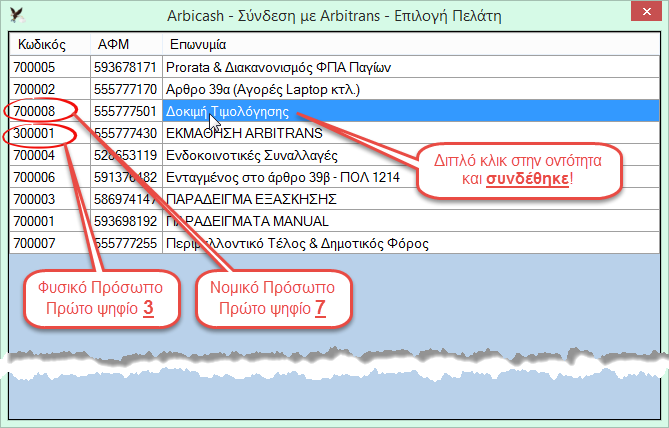Select code cell 700008
Image resolution: width=669 pixels, height=428 pixels.
point(50,111)
